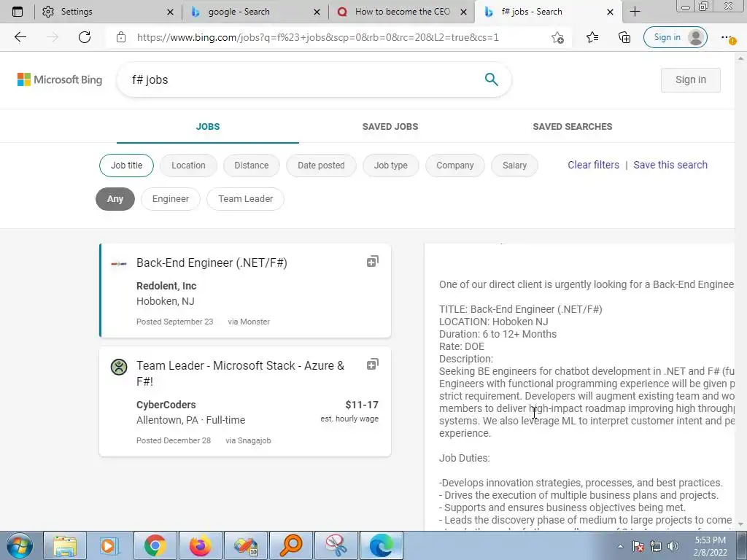Viewport: 747px width, 560px height.
Task: Open the Location filter
Action: point(188,166)
